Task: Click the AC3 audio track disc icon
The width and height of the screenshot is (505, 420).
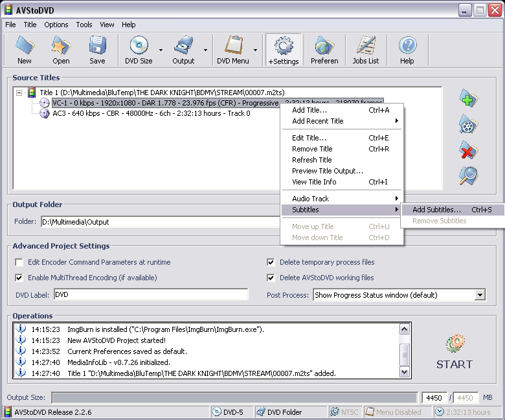Action: (x=44, y=113)
